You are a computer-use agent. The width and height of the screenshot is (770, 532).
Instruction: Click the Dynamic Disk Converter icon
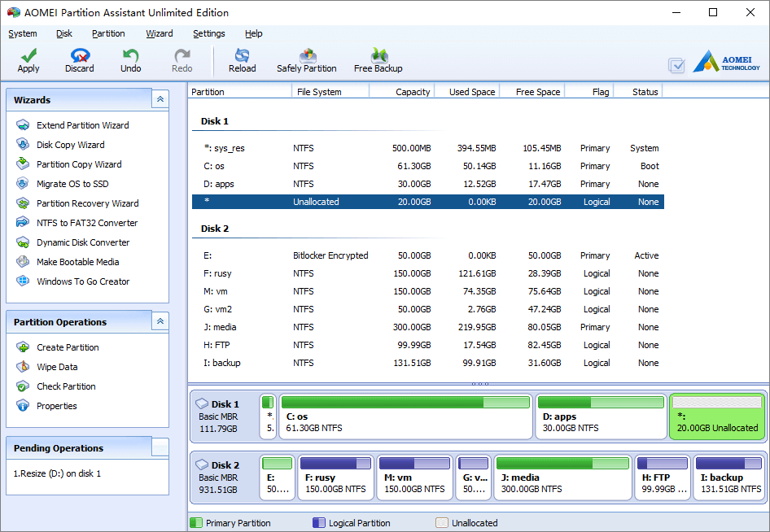(23, 242)
